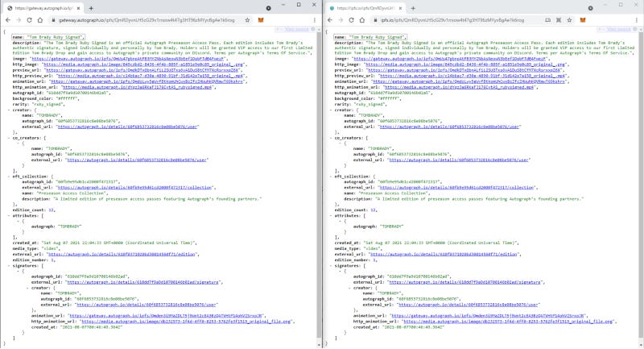Viewport: 644px width, 349px height.
Task: Click the QR-style icon in ipfs.io address bar
Action: click(559, 19)
